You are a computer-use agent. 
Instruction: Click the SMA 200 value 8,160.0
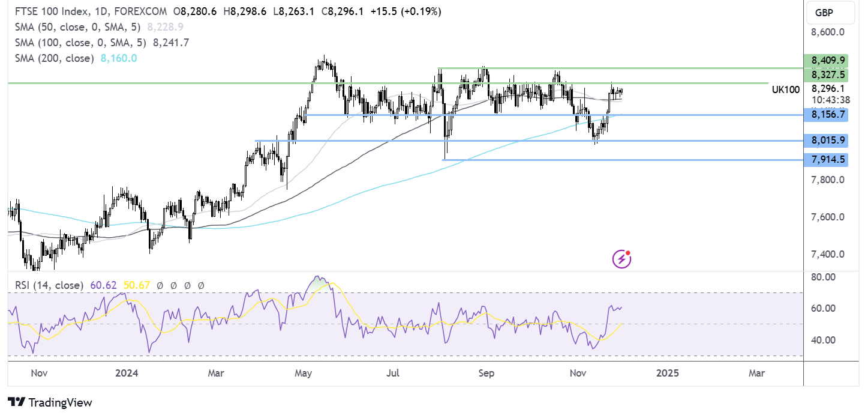[x=118, y=58]
